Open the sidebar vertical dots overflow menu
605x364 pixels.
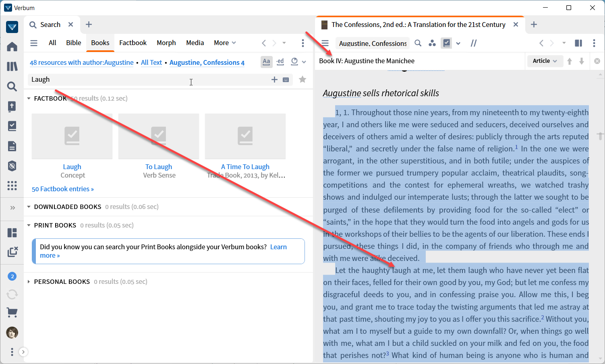[12, 352]
